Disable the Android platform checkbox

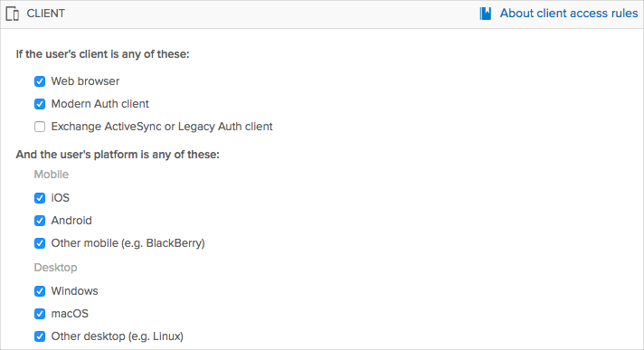pyautogui.click(x=40, y=221)
